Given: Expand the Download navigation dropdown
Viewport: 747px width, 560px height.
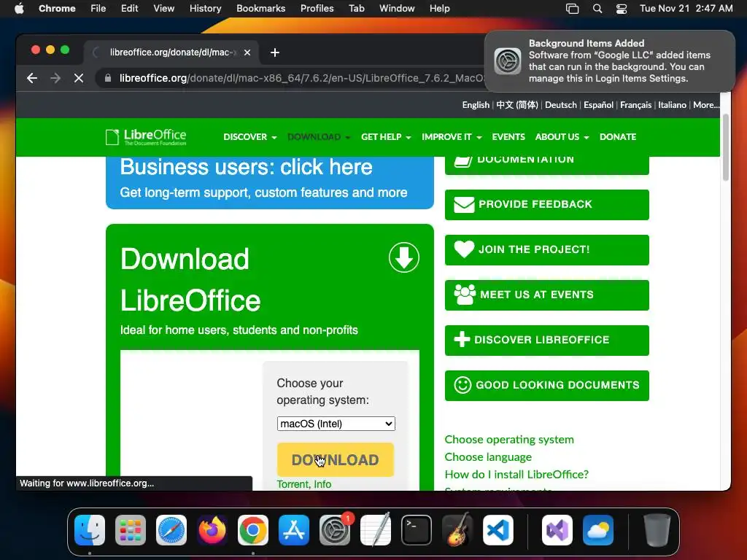Looking at the screenshot, I should coord(319,137).
